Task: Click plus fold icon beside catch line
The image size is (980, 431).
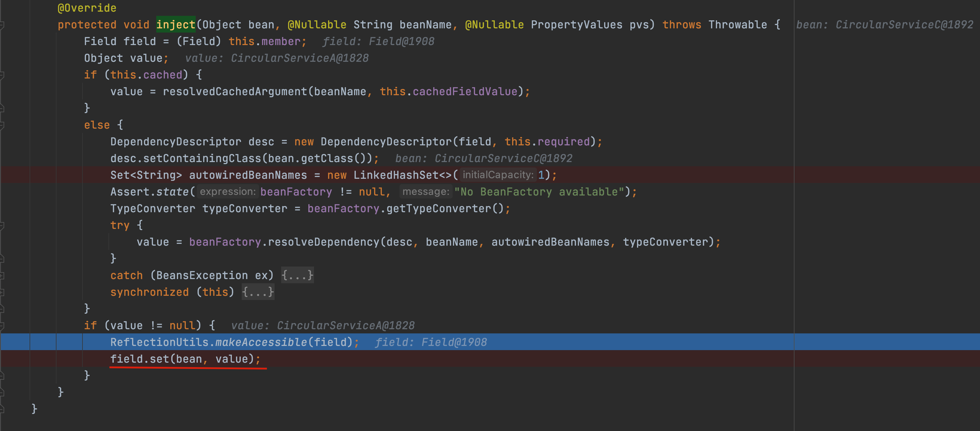Action: (2, 275)
